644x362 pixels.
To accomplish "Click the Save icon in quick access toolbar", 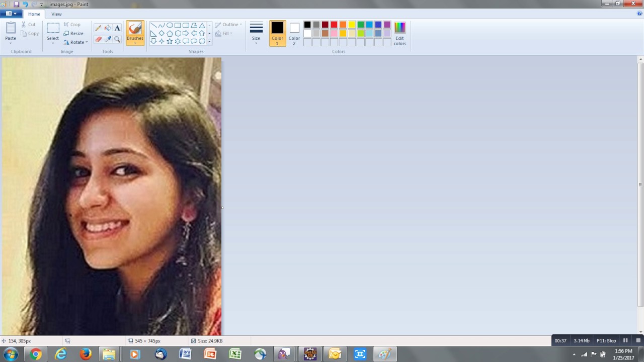I will pyautogui.click(x=16, y=4).
